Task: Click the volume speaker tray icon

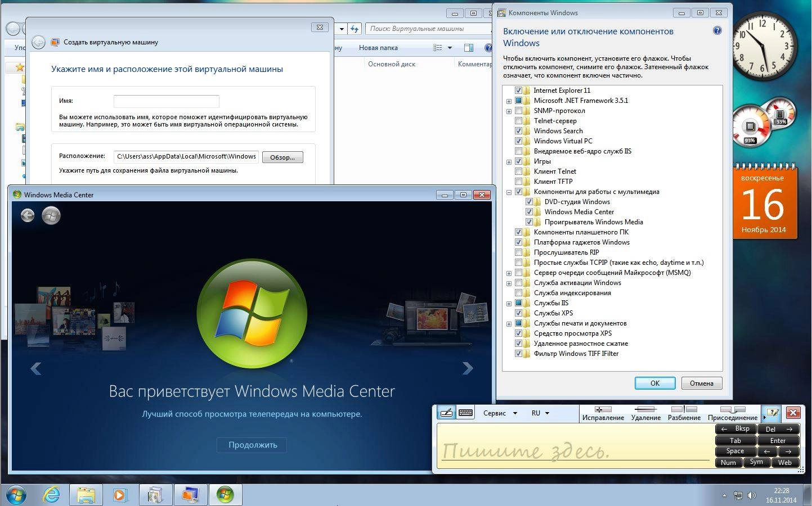Action: [752, 496]
